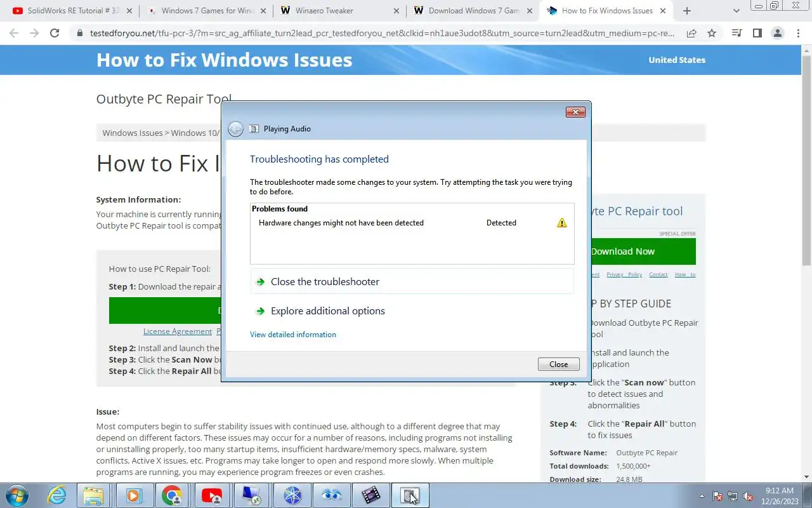The height and width of the screenshot is (508, 812).
Task: Click the Playing Audio troubleshooter title icon
Action: pyautogui.click(x=254, y=129)
